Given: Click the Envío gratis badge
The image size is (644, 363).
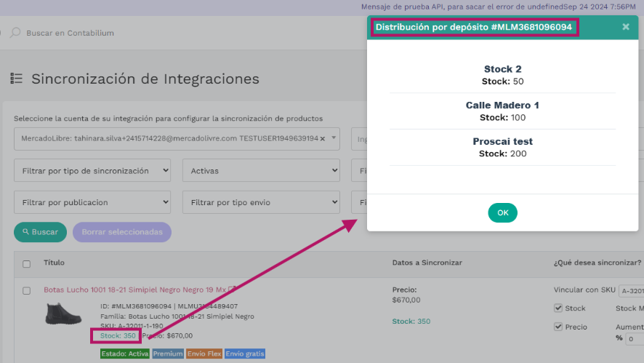Looking at the screenshot, I should [x=244, y=354].
